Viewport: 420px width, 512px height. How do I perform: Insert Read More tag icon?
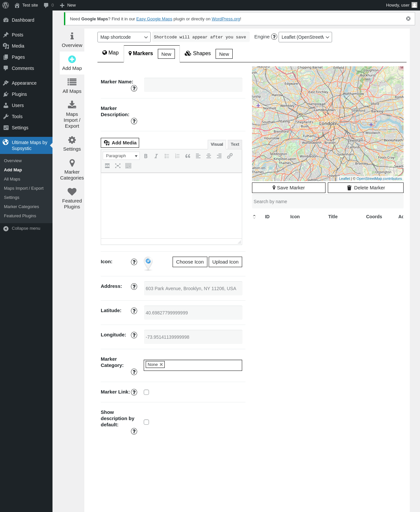pyautogui.click(x=107, y=166)
